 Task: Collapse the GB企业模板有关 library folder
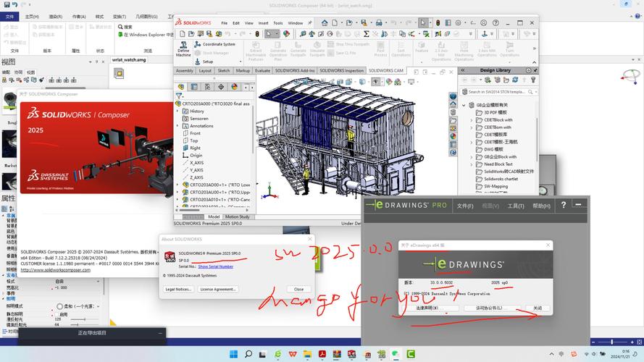click(x=464, y=105)
